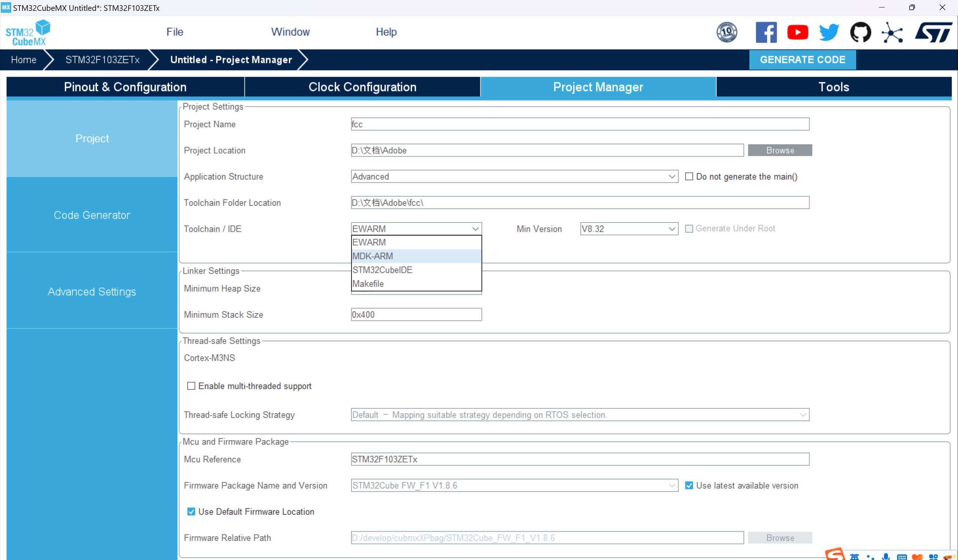The height and width of the screenshot is (560, 958).
Task: Enable Do not generate the main() checkbox
Action: coord(689,177)
